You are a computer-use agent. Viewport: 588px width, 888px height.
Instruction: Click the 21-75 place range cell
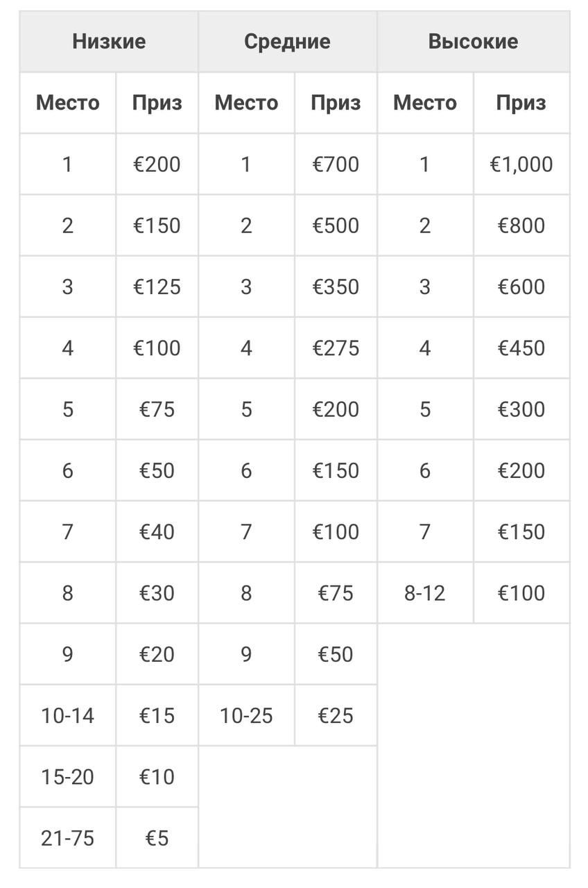coord(67,838)
